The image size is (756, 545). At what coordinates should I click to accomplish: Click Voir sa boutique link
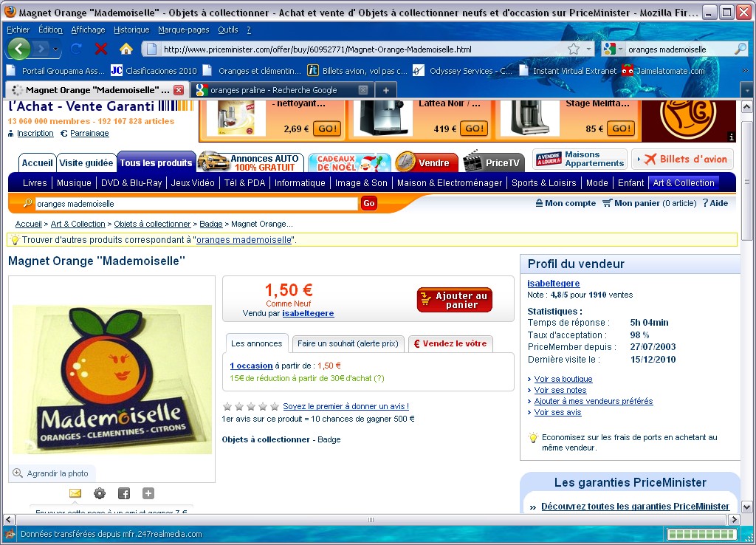563,379
